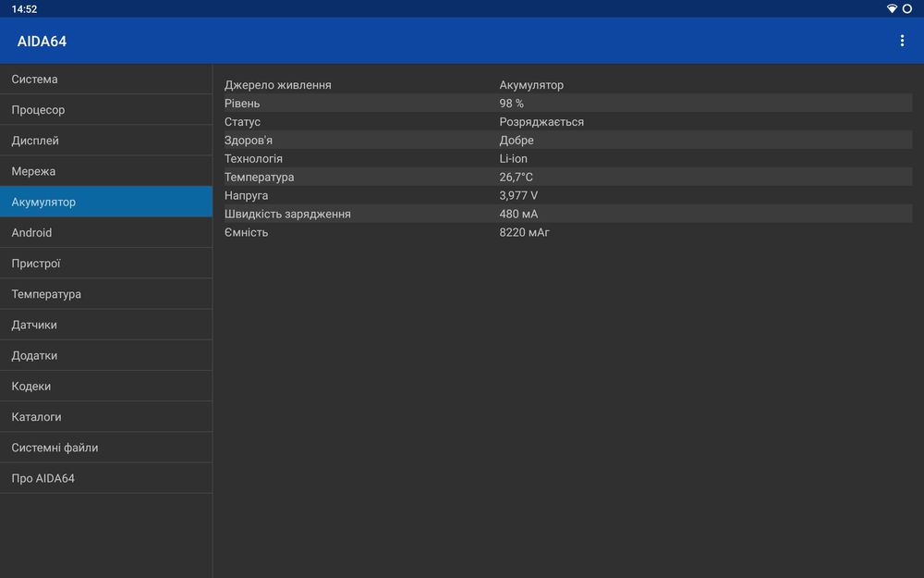
Task: Go to the Мережа section
Action: pyautogui.click(x=106, y=171)
